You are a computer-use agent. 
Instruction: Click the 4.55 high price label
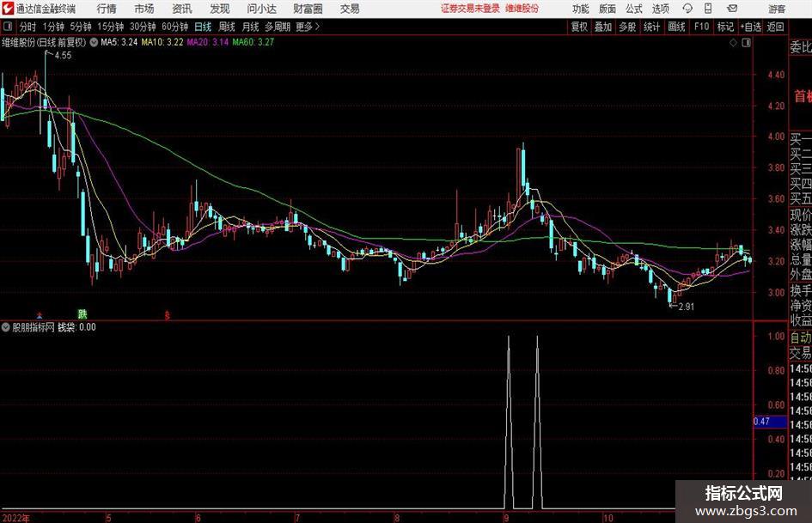pyautogui.click(x=63, y=56)
